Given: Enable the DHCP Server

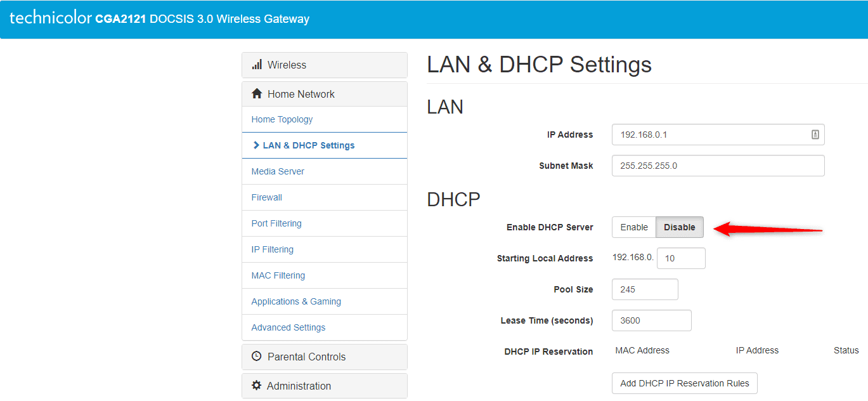Looking at the screenshot, I should (x=634, y=227).
